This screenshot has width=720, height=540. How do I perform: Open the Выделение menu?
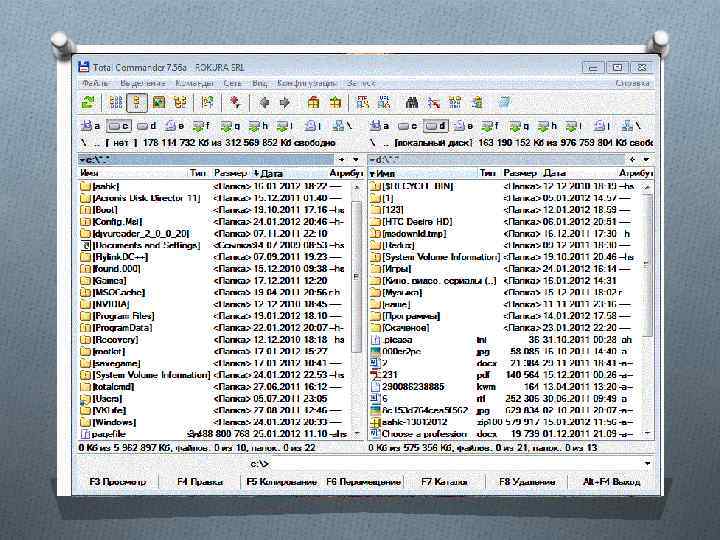point(143,83)
